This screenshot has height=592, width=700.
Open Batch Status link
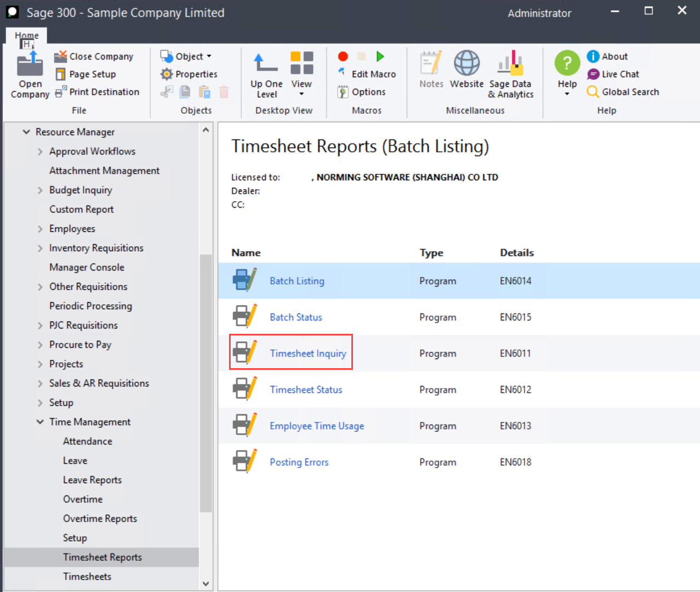click(296, 317)
